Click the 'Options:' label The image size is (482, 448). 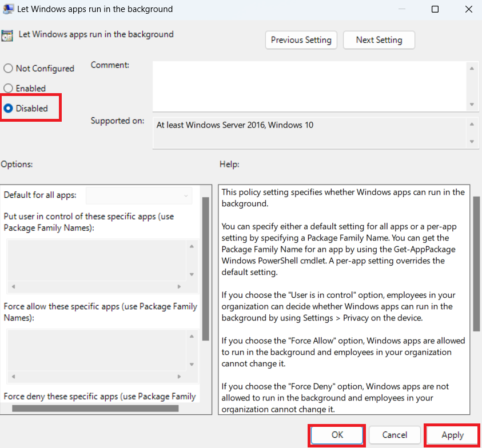click(17, 164)
